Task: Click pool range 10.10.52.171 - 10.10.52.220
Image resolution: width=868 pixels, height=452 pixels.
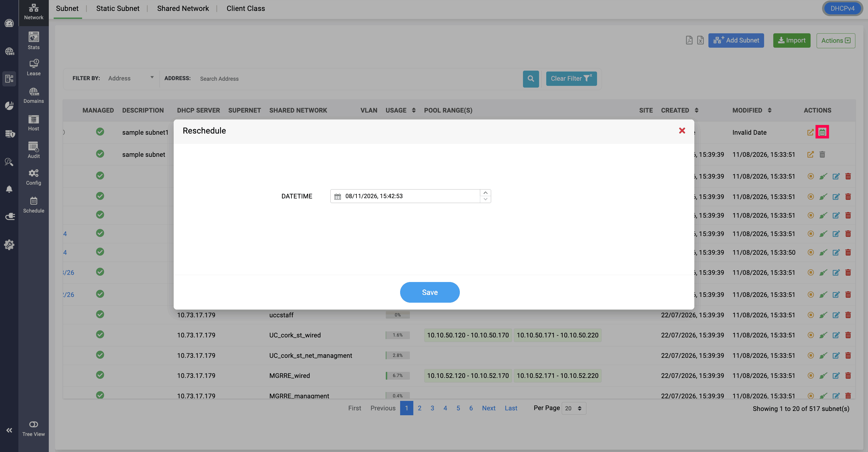Action: pos(558,376)
